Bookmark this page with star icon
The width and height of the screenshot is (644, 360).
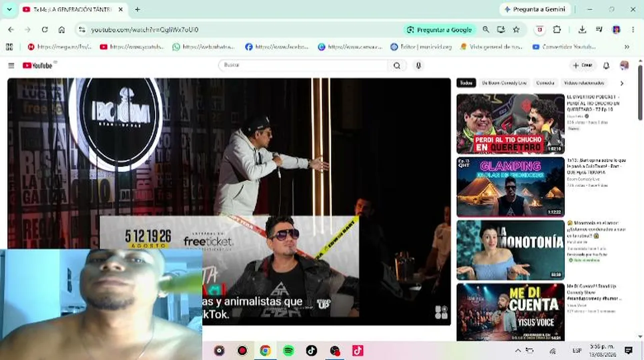tap(516, 29)
